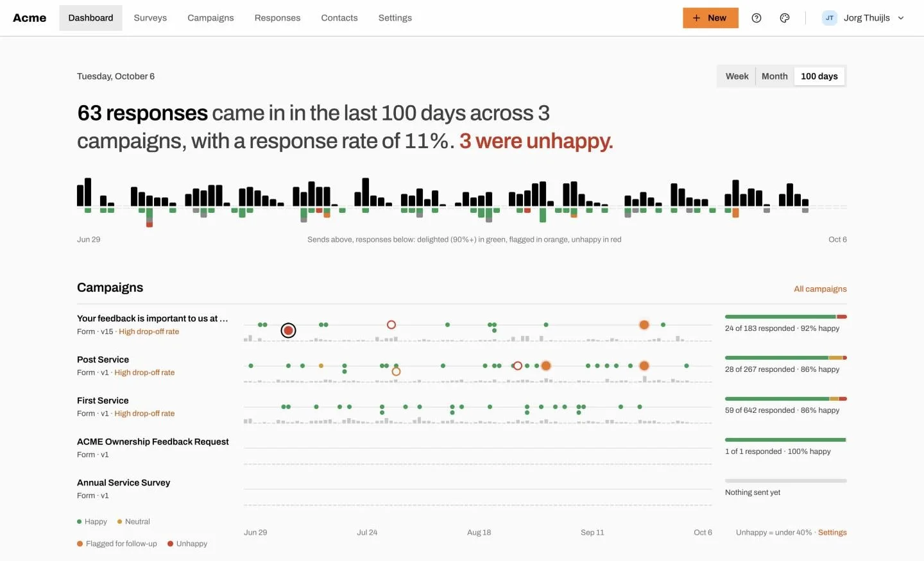This screenshot has height=561, width=924.
Task: Go to the Acme home logo
Action: [x=30, y=18]
